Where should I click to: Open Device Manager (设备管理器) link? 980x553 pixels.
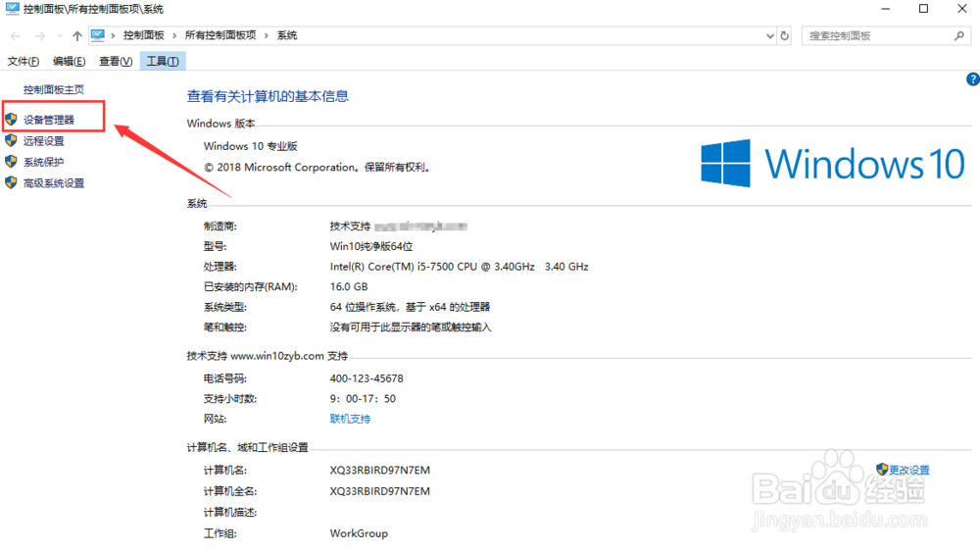point(49,120)
